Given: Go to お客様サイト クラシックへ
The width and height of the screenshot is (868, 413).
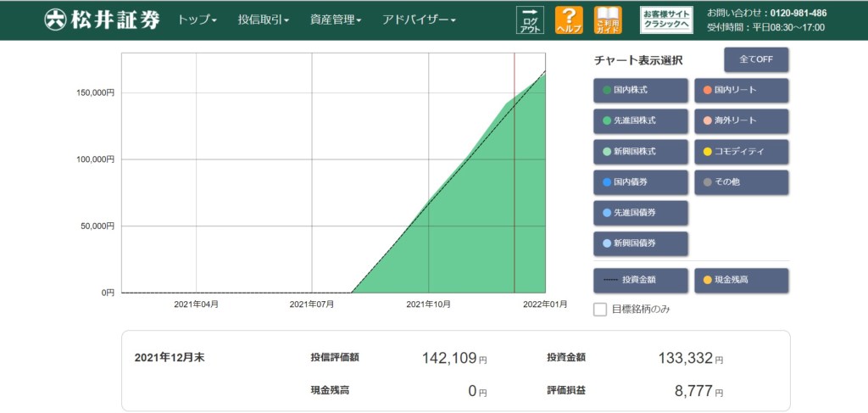Looking at the screenshot, I should (666, 20).
